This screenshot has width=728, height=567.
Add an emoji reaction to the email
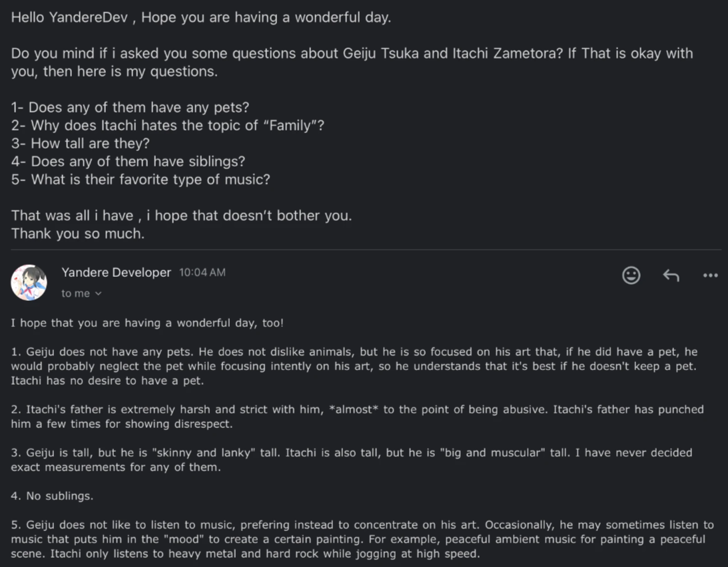631,276
